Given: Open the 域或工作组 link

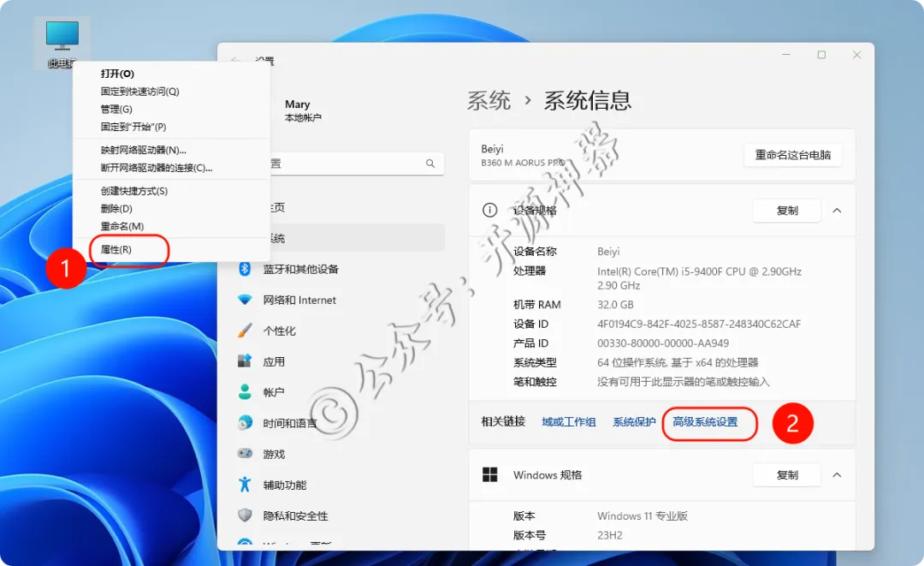Looking at the screenshot, I should [x=569, y=422].
